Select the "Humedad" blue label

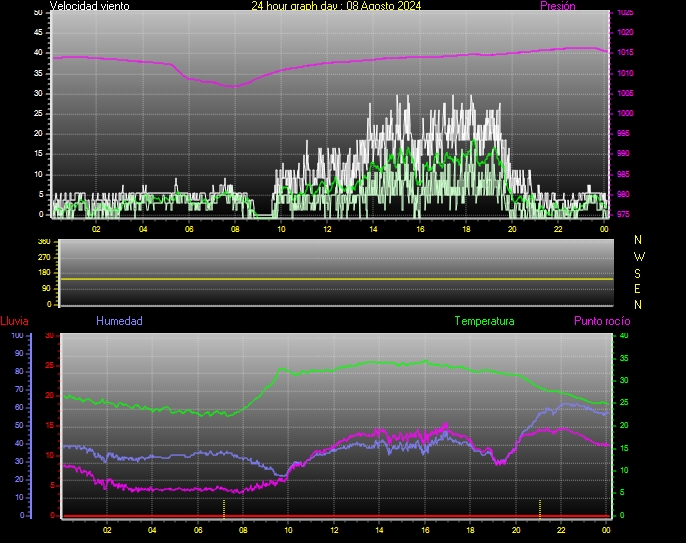pyautogui.click(x=119, y=321)
